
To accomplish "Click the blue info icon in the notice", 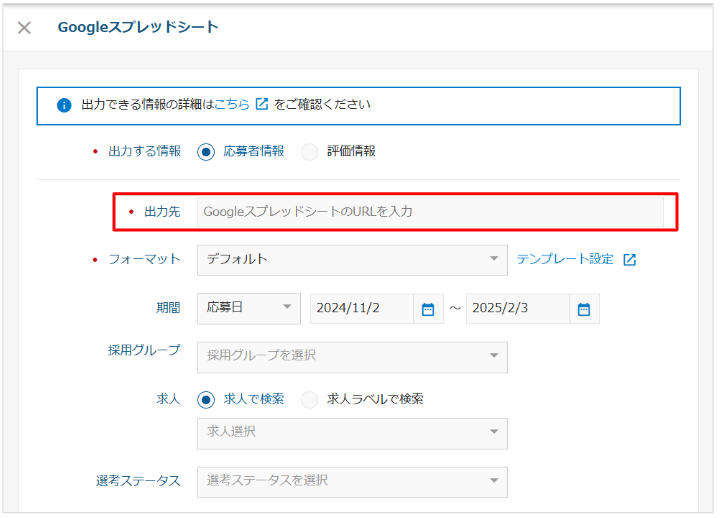I will click(x=64, y=105).
